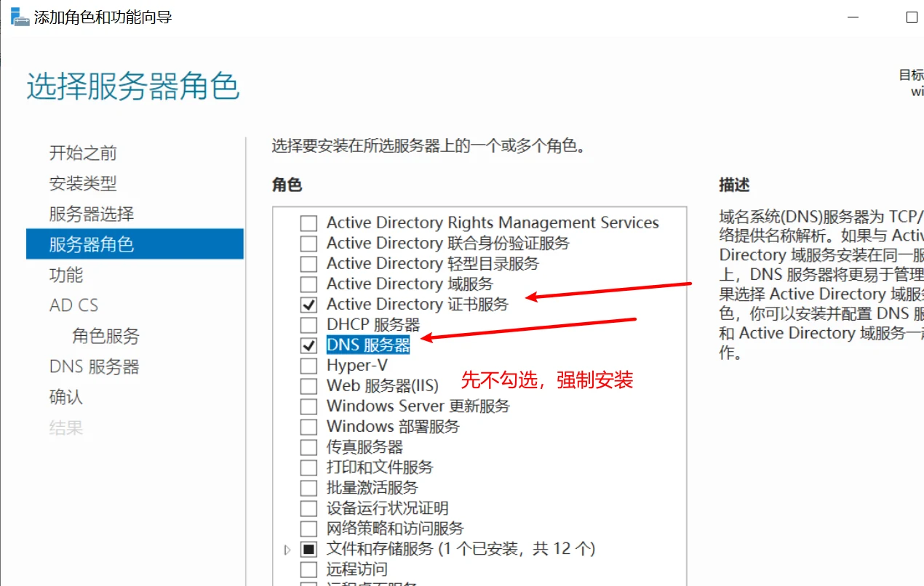Check Web 服务器(IIS) checkbox
This screenshot has width=924, height=586.
(x=309, y=386)
